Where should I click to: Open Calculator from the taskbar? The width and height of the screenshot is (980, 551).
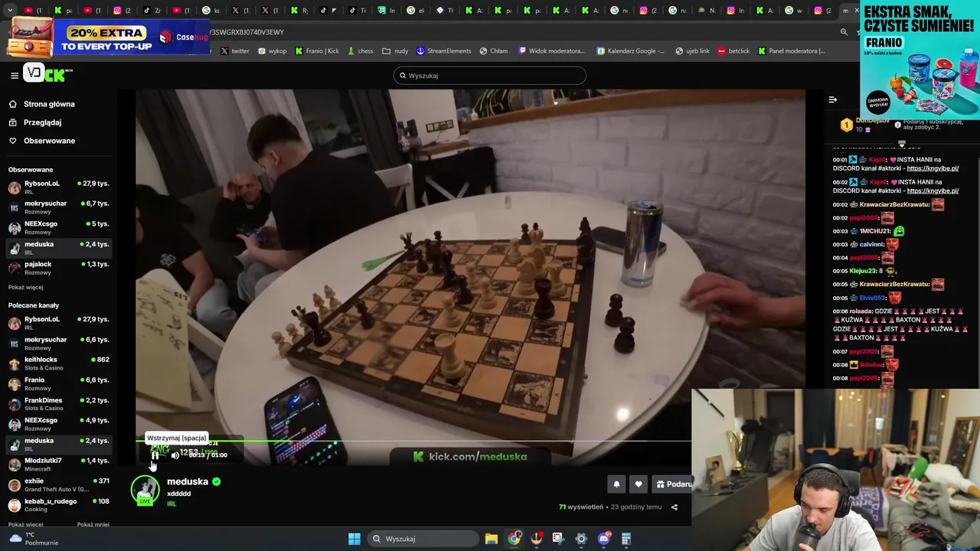click(x=626, y=539)
